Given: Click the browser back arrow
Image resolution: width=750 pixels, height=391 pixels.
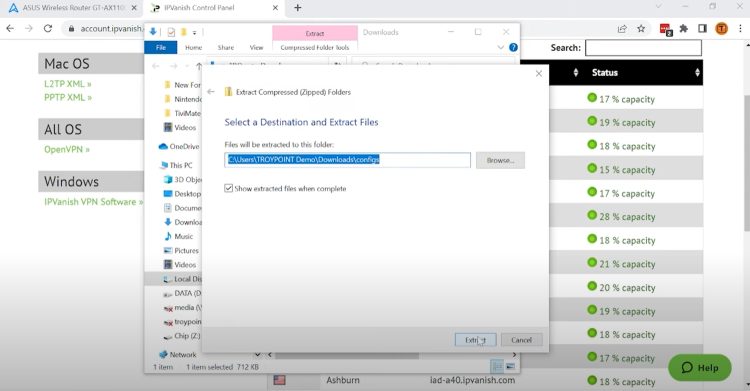Looking at the screenshot, I should tap(10, 29).
